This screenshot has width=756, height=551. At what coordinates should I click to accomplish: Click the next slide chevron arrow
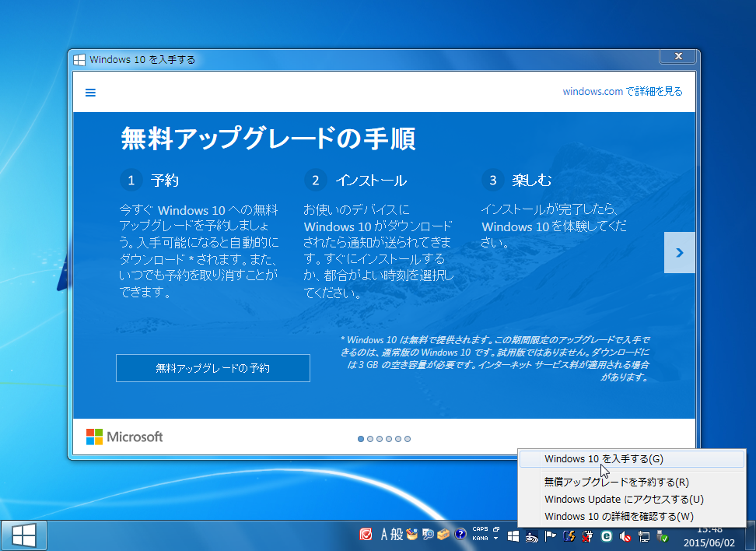[678, 254]
